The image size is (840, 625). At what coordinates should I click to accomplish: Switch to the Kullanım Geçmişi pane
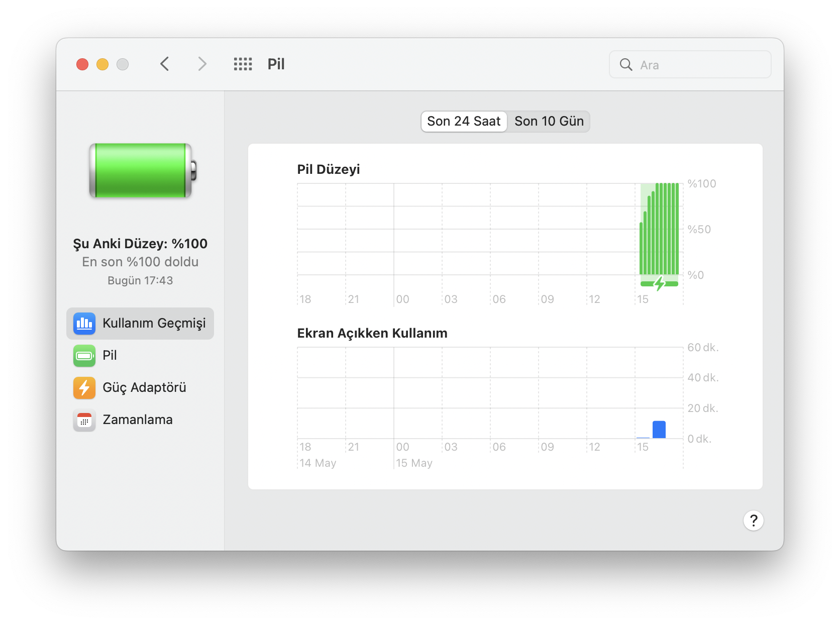tap(154, 324)
